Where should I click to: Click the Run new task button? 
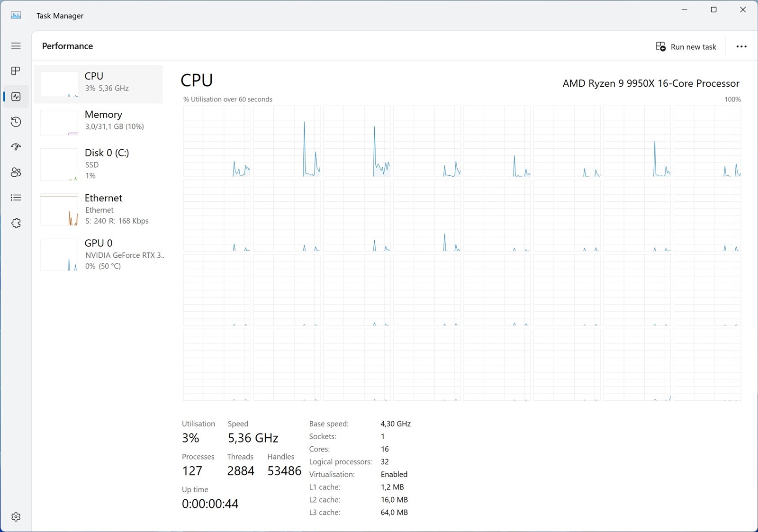pyautogui.click(x=686, y=46)
